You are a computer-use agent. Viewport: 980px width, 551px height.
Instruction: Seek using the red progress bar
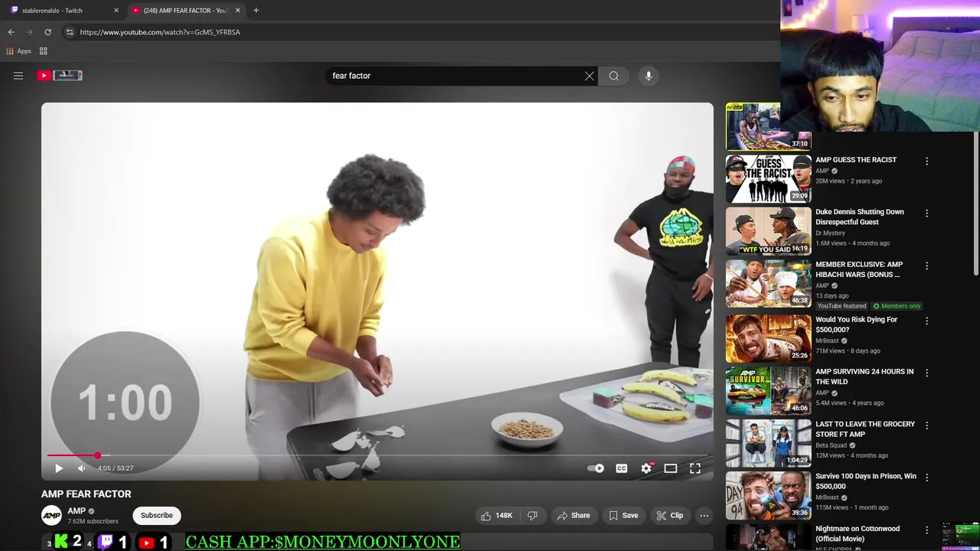377,455
